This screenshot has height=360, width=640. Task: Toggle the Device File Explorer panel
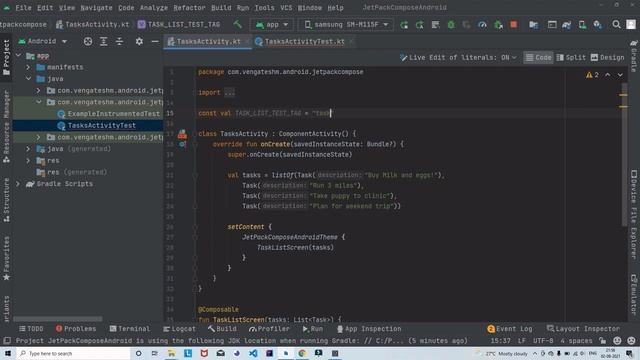[x=634, y=214]
